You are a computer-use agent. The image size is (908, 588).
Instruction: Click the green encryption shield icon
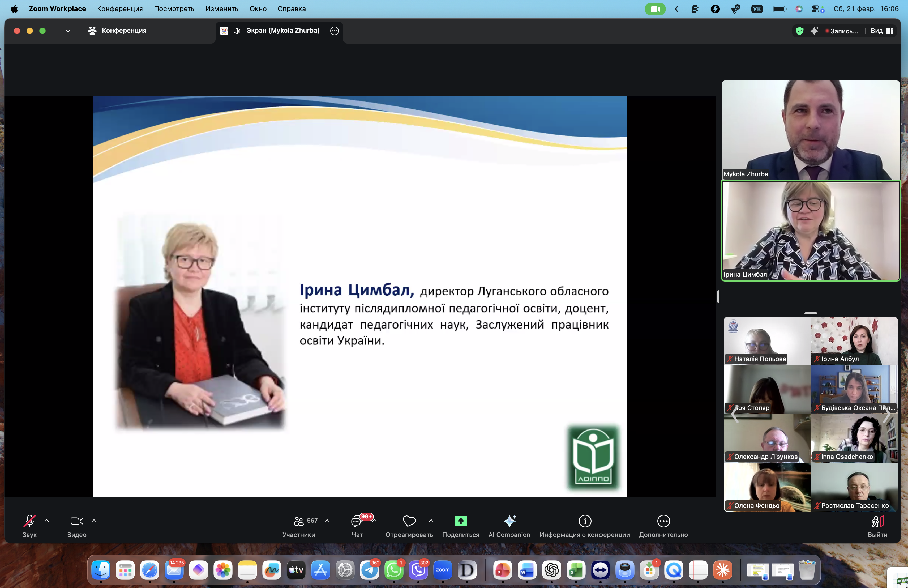799,31
